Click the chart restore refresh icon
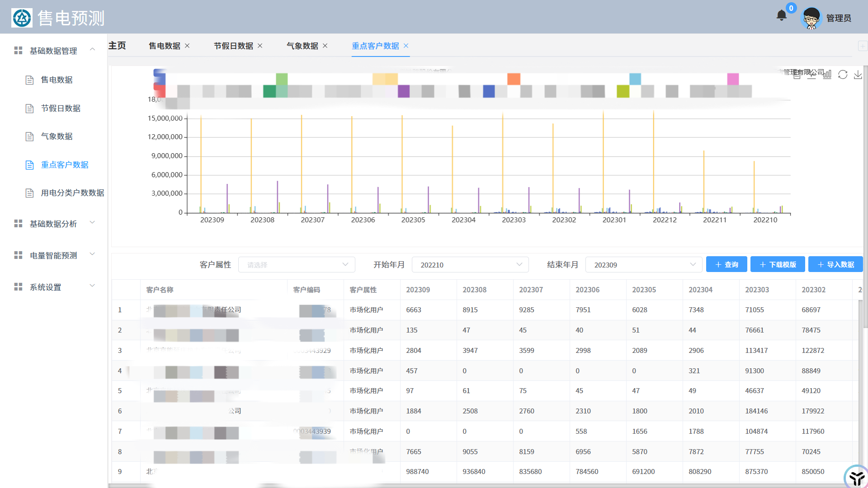This screenshot has width=868, height=488. coord(843,75)
